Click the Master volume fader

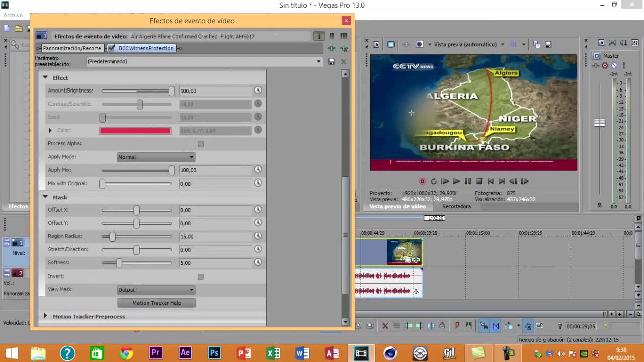[600, 123]
